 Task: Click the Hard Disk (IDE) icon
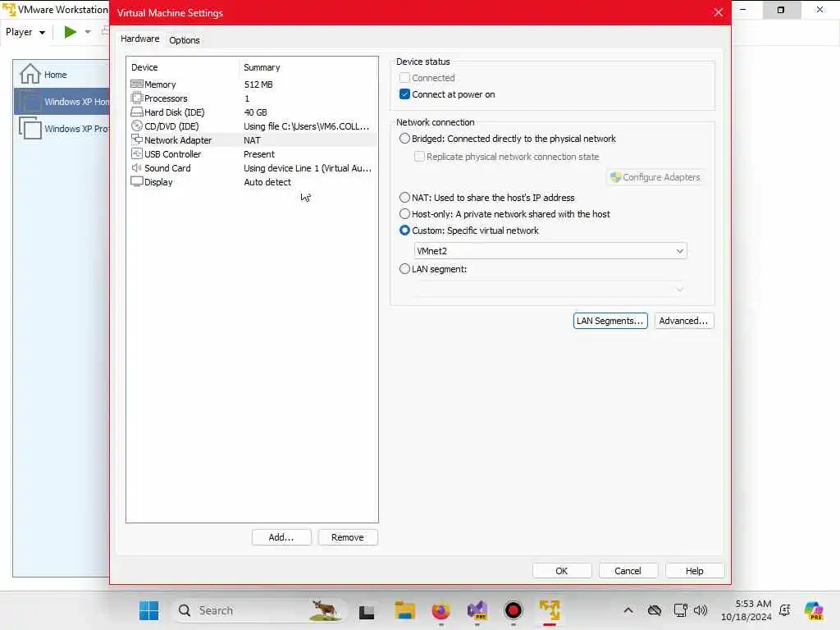click(x=137, y=112)
